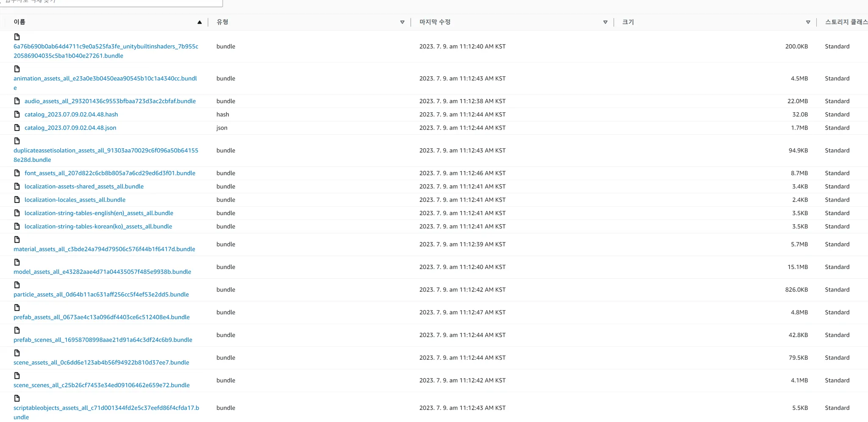Click file icon above scene_scenes_all bundle name
Screen dimensions: 868x422
pos(17,376)
